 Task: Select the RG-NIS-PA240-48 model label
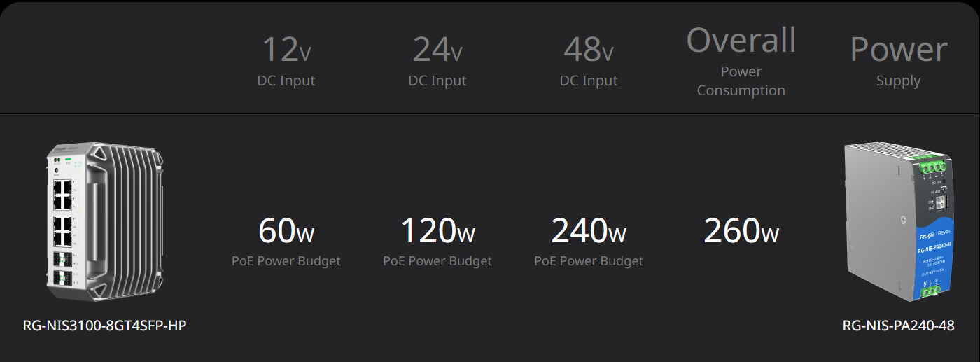pyautogui.click(x=898, y=326)
